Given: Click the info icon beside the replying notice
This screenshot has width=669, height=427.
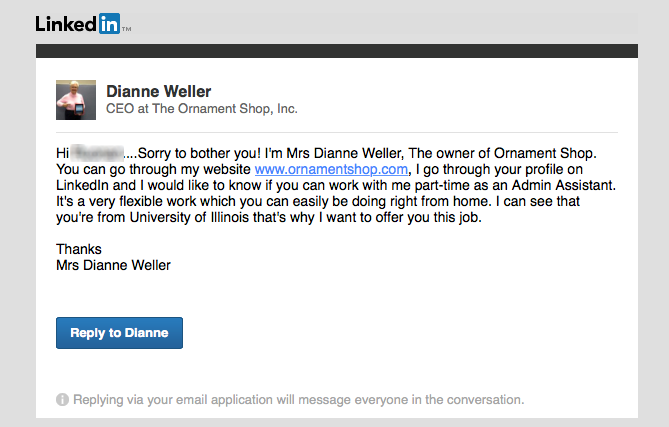Looking at the screenshot, I should pyautogui.click(x=62, y=400).
